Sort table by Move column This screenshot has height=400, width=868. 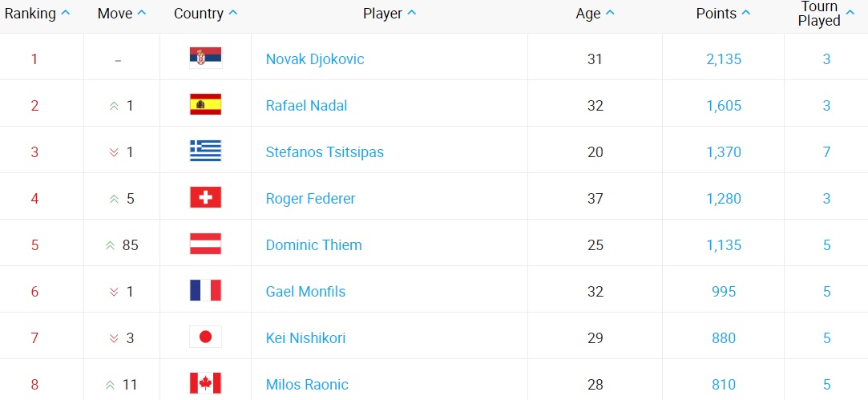(x=122, y=14)
